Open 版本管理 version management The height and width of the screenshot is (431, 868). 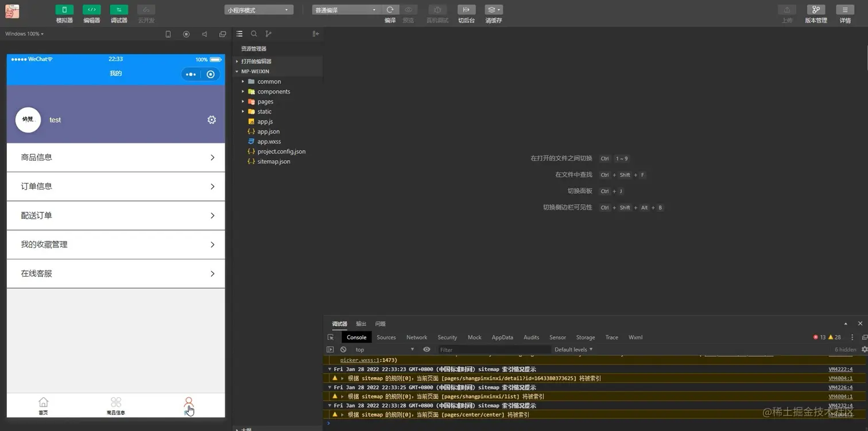816,10
